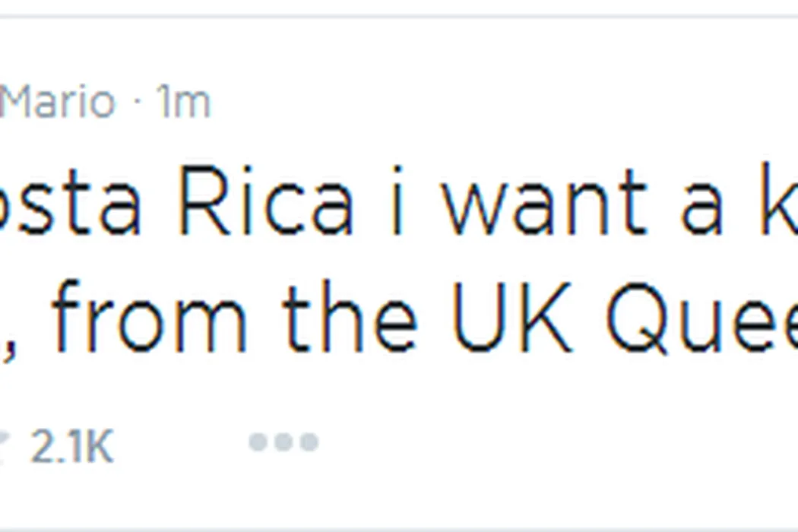Click the dot separator before the timestamp
The image size is (798, 532).
click(x=138, y=103)
